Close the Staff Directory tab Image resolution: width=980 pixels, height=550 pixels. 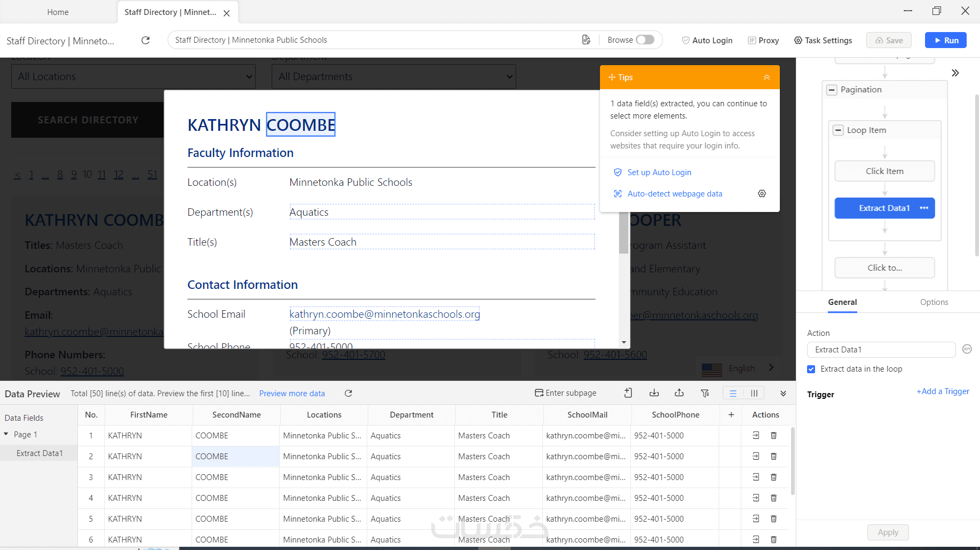[227, 13]
